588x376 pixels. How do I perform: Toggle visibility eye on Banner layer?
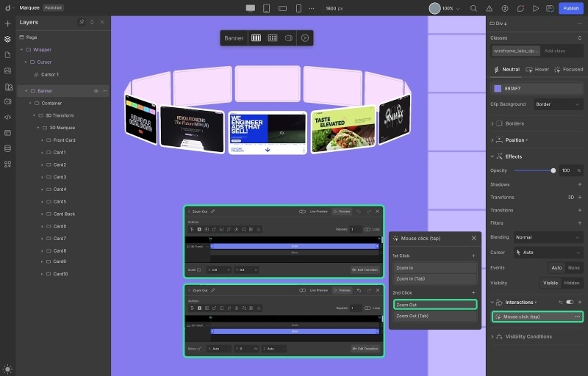(96, 91)
